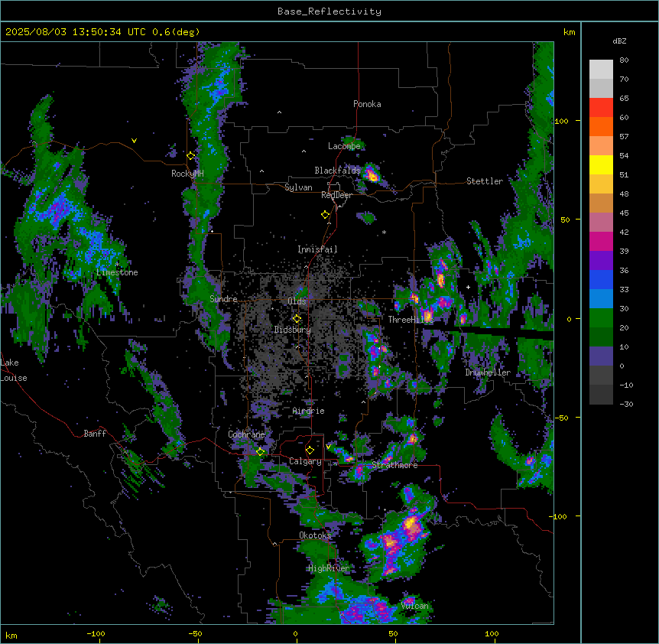Select the km label at bottom left
This screenshot has height=644, width=659.
11,635
